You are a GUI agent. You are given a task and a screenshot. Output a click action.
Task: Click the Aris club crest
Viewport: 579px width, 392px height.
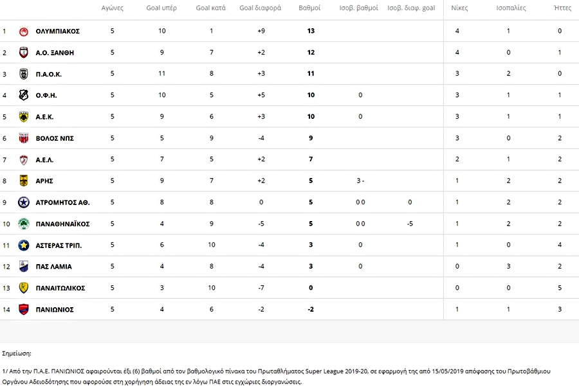(24, 181)
